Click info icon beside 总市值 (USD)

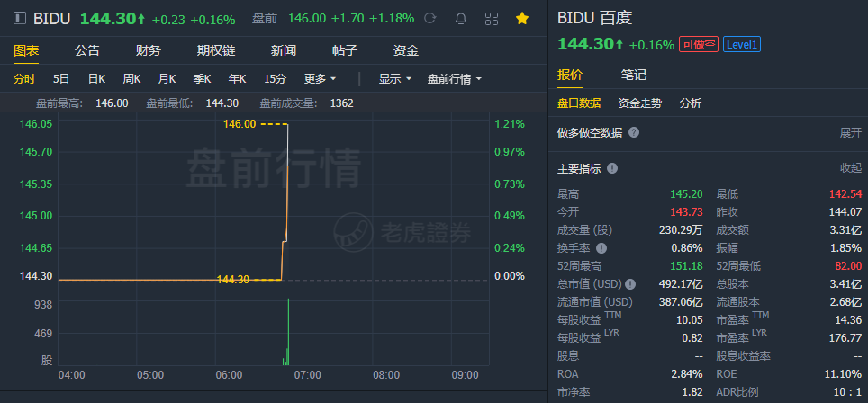click(x=630, y=284)
